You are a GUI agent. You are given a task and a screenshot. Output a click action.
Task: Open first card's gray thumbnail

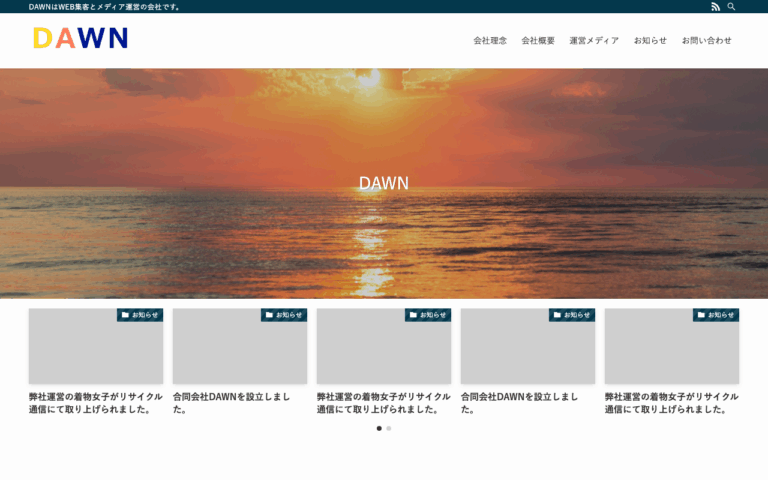tap(96, 346)
